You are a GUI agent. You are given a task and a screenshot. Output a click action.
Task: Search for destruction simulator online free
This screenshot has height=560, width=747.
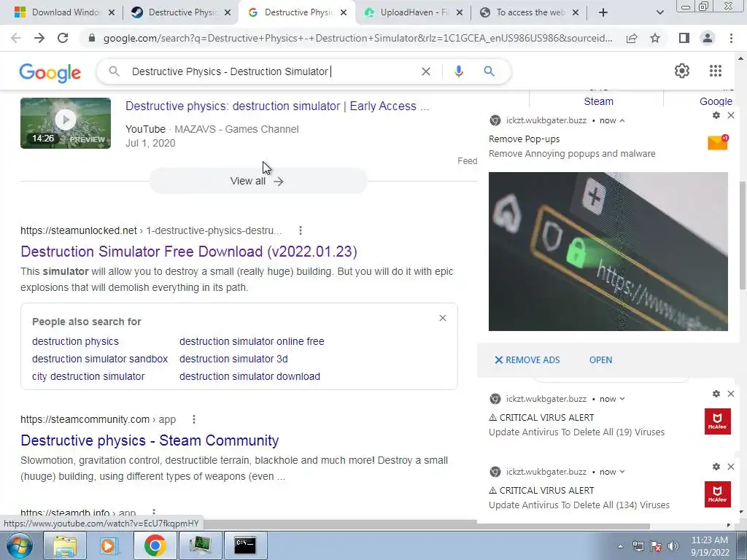click(x=252, y=341)
